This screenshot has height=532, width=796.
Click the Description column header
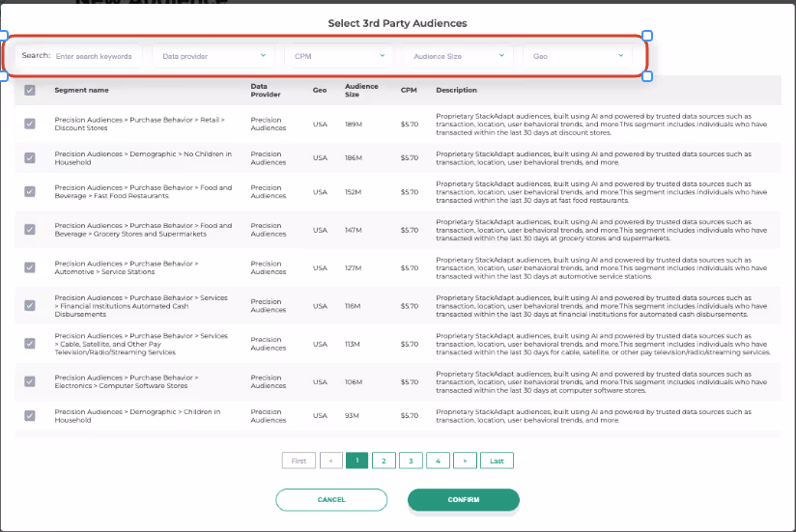[x=456, y=90]
